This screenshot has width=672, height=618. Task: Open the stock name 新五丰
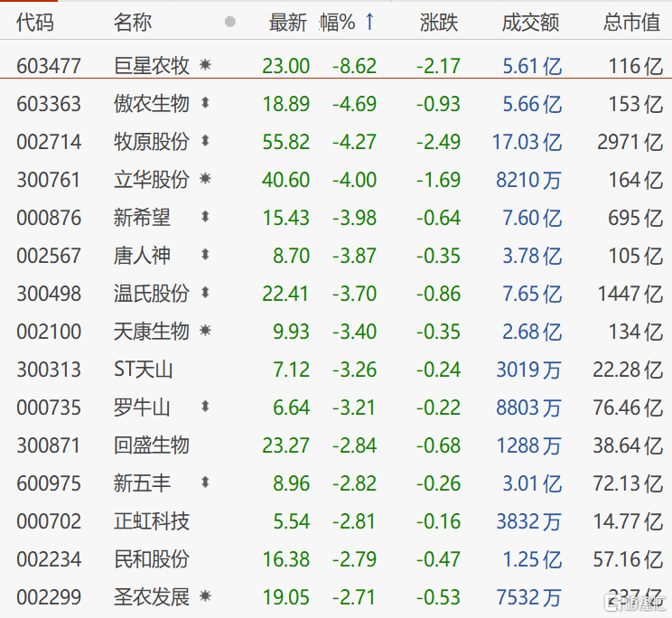142,483
